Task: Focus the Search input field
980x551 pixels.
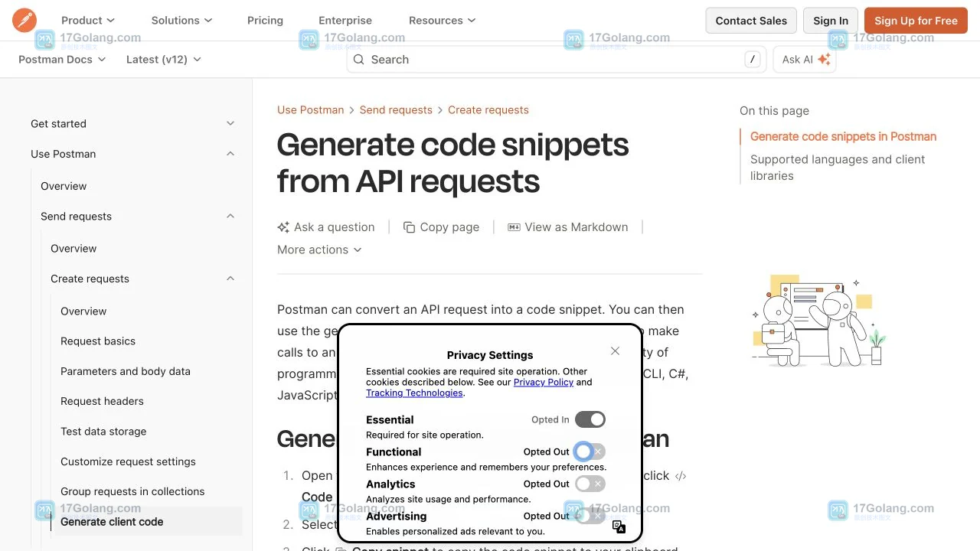Action: [x=557, y=60]
